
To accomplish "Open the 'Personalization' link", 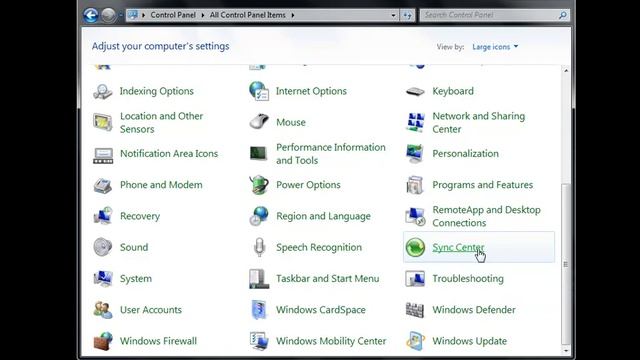I will 465,153.
